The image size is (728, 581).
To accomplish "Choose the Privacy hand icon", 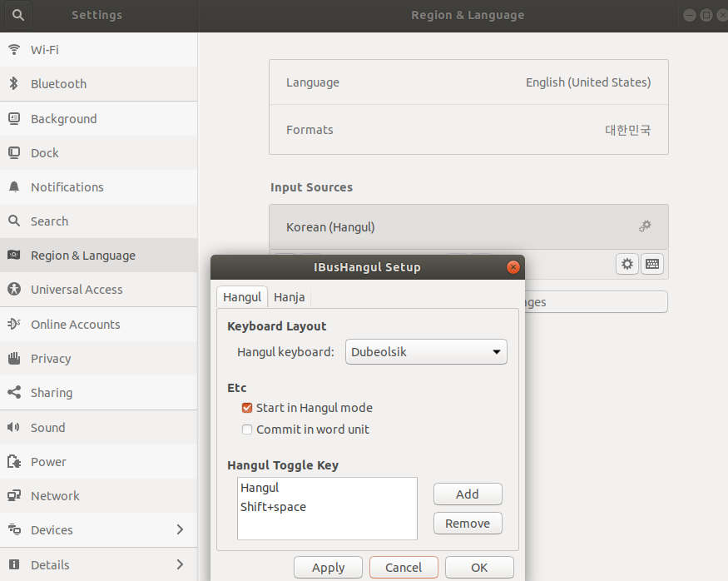I will 14,358.
